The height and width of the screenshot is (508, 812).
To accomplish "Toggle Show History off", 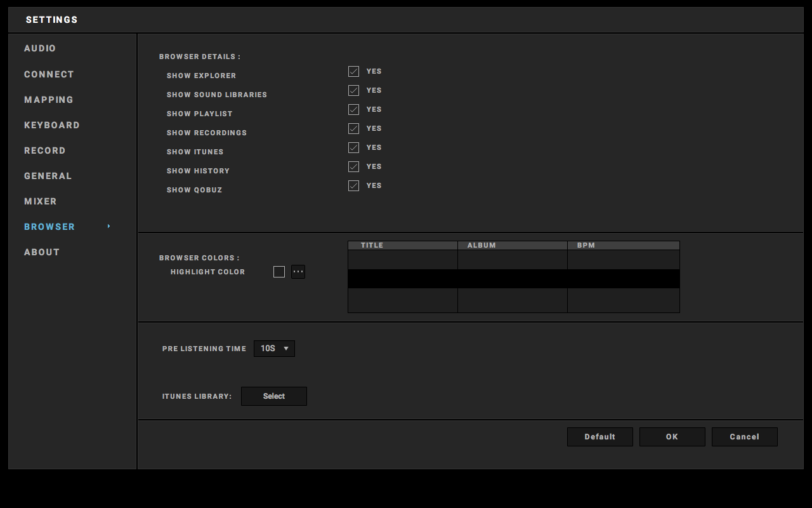I will coord(353,166).
